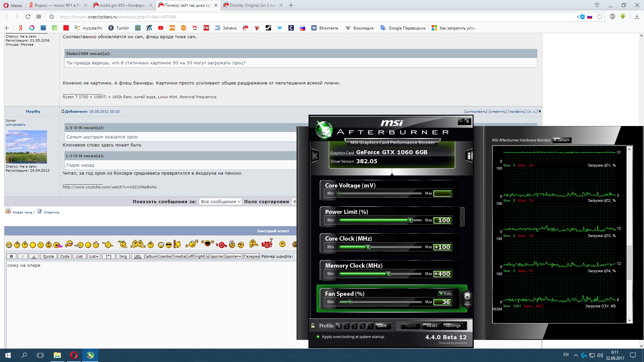The height and width of the screenshot is (362, 644).
Task: Expand the Power Limit side arrow
Action: point(462,217)
